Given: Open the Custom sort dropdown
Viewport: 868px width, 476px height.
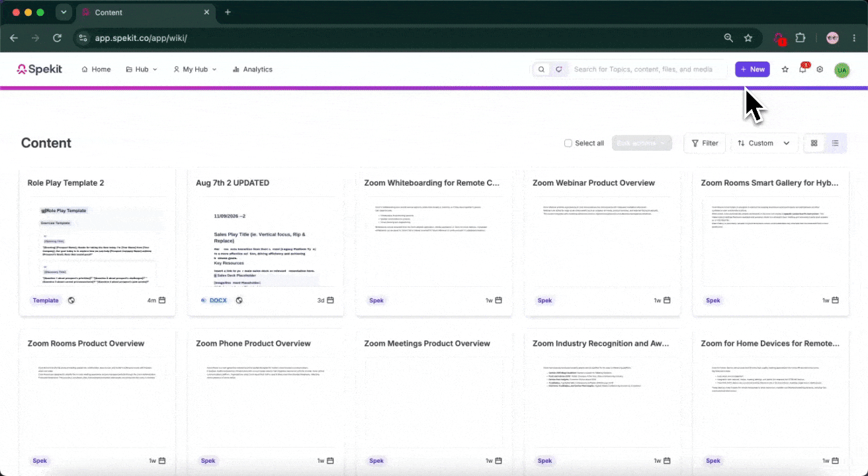Looking at the screenshot, I should [764, 143].
